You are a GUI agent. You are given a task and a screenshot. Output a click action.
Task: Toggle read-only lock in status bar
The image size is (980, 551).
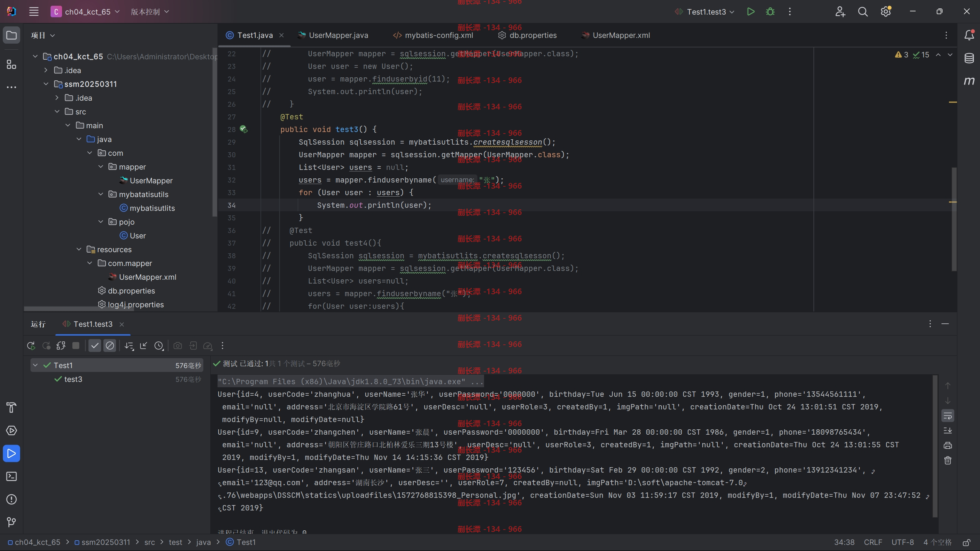coord(967,542)
